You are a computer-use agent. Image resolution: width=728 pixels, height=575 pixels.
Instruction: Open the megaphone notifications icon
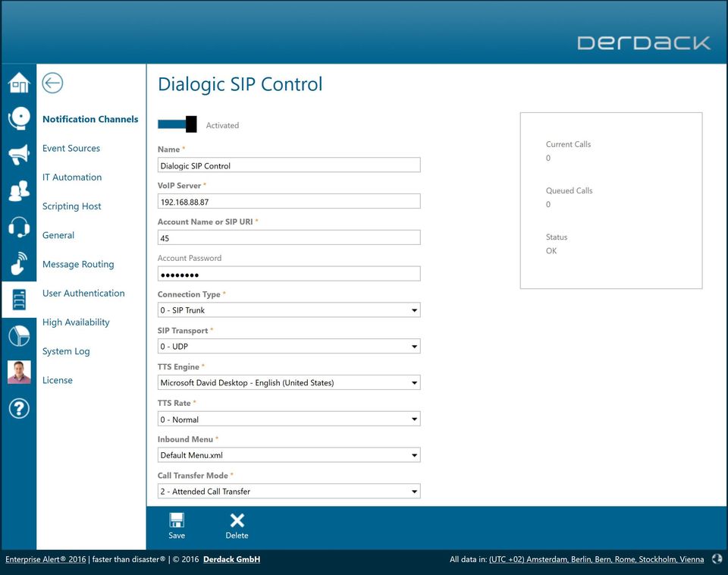coord(19,154)
